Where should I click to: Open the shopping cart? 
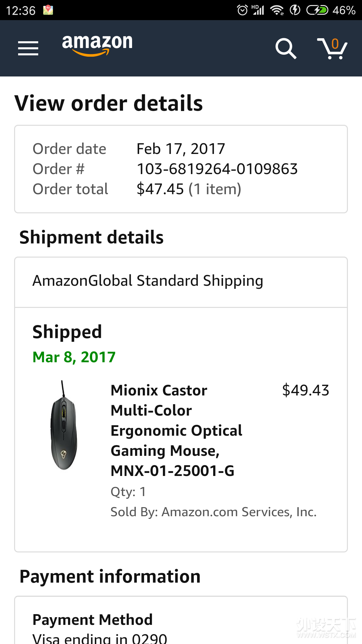(332, 48)
